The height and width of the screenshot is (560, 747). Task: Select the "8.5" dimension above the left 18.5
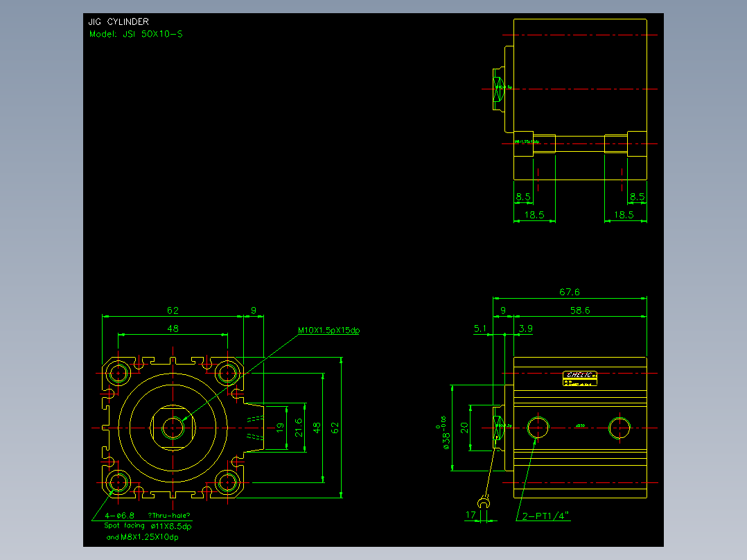point(523,196)
